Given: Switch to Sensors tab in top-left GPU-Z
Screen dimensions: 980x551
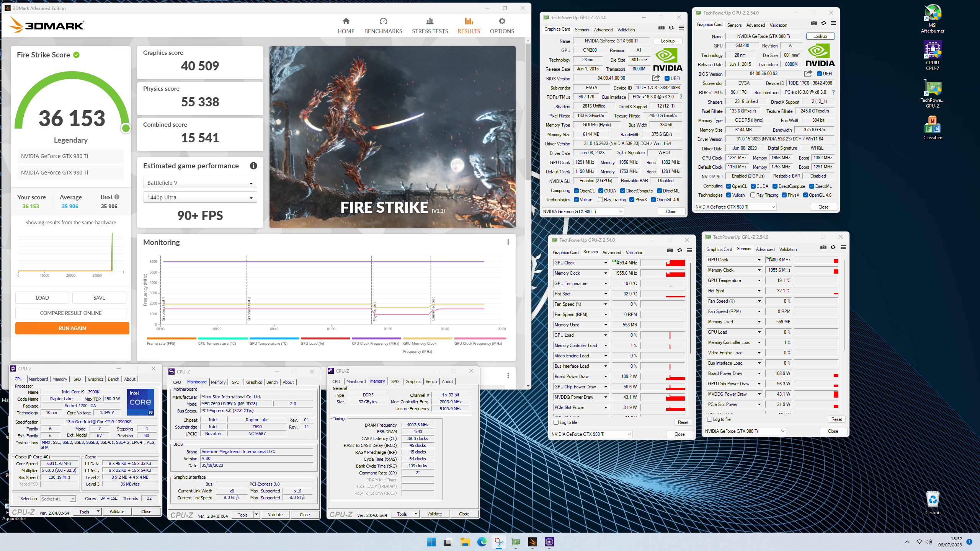Looking at the screenshot, I should [582, 29].
